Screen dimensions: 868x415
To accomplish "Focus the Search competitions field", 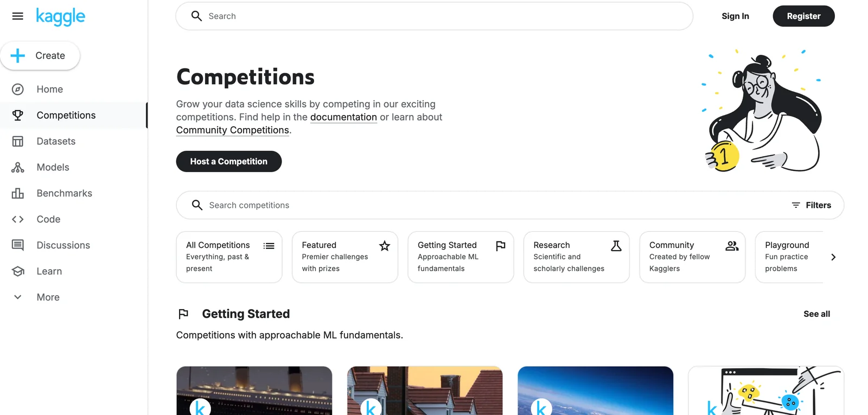I will [488, 205].
